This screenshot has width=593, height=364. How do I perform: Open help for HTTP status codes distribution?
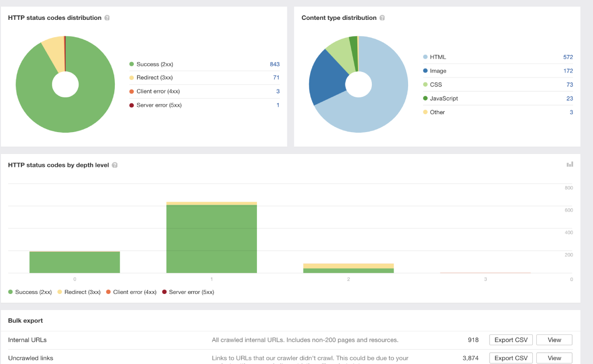(x=107, y=18)
